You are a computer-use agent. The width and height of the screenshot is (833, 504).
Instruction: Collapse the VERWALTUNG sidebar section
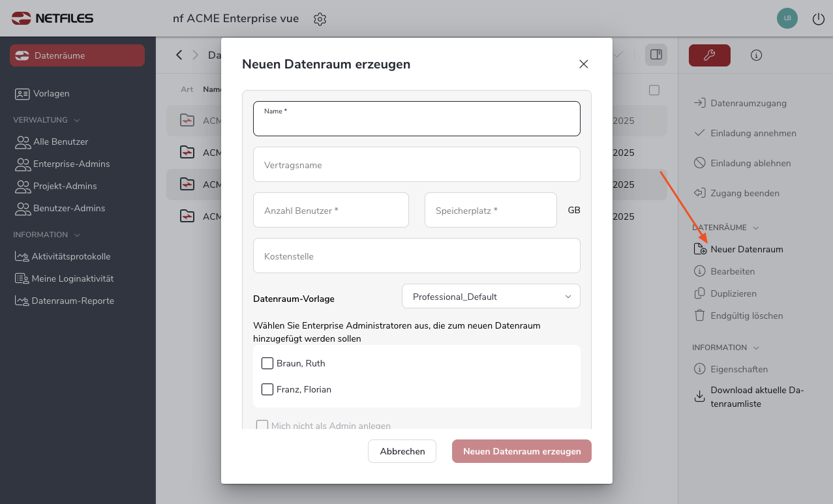click(76, 120)
